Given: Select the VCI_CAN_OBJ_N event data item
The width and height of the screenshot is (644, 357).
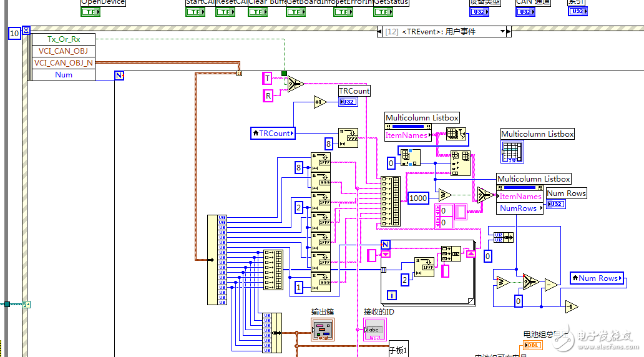Looking at the screenshot, I should pos(64,63).
